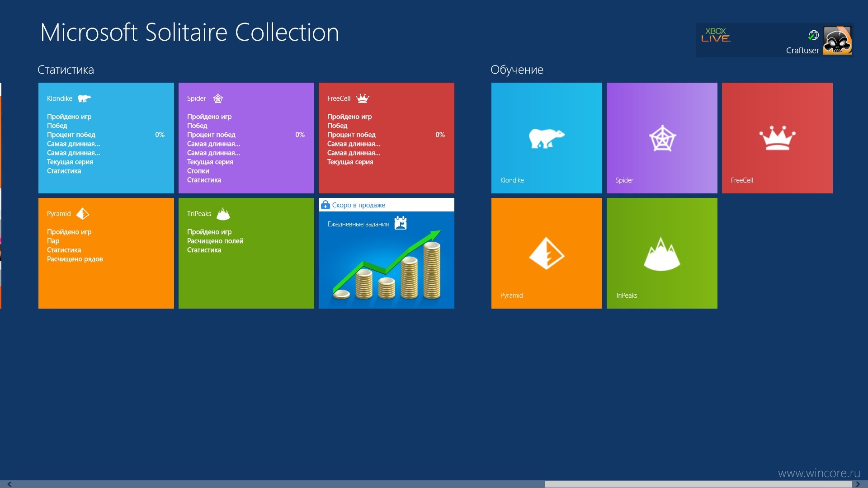Click the daily challenges calendar icon
This screenshot has width=868, height=488.
(x=401, y=223)
